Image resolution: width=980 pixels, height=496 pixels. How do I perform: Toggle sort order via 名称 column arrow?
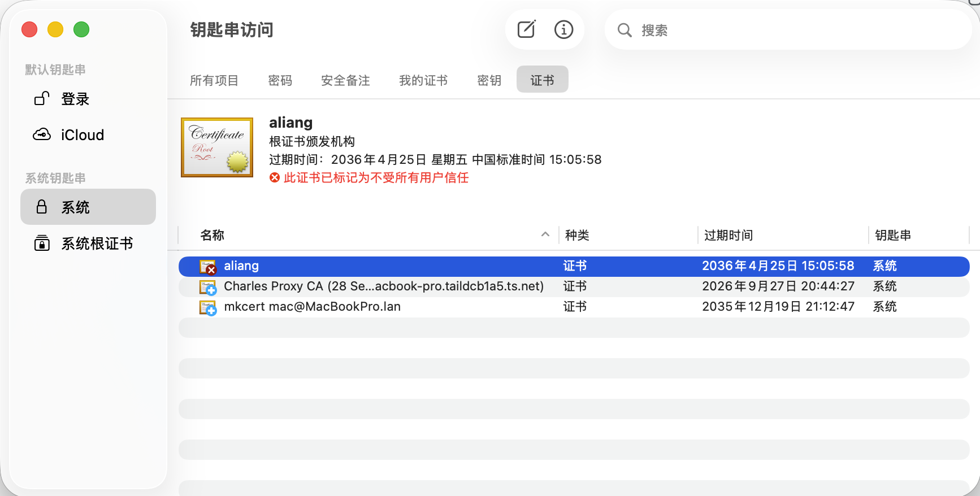[545, 234]
